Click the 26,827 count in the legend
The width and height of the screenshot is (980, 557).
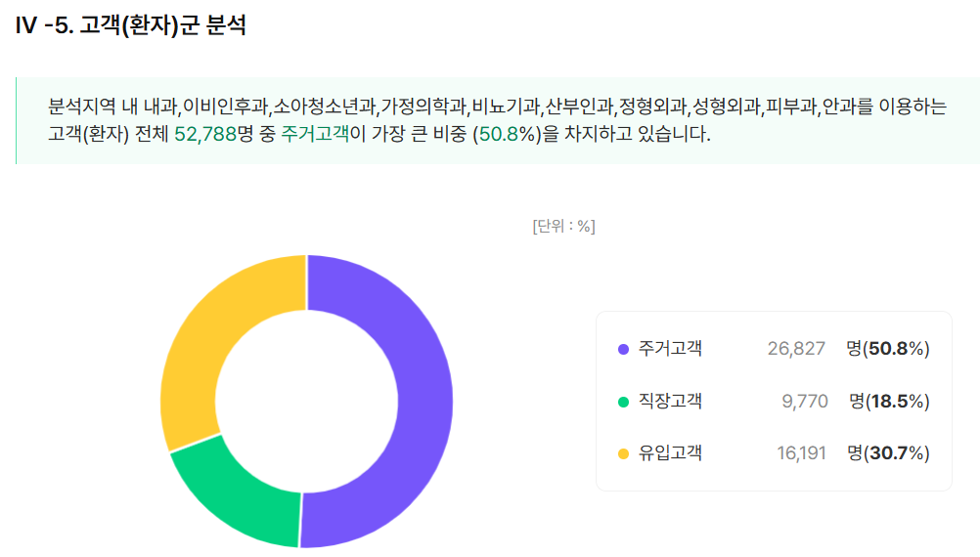tap(796, 349)
